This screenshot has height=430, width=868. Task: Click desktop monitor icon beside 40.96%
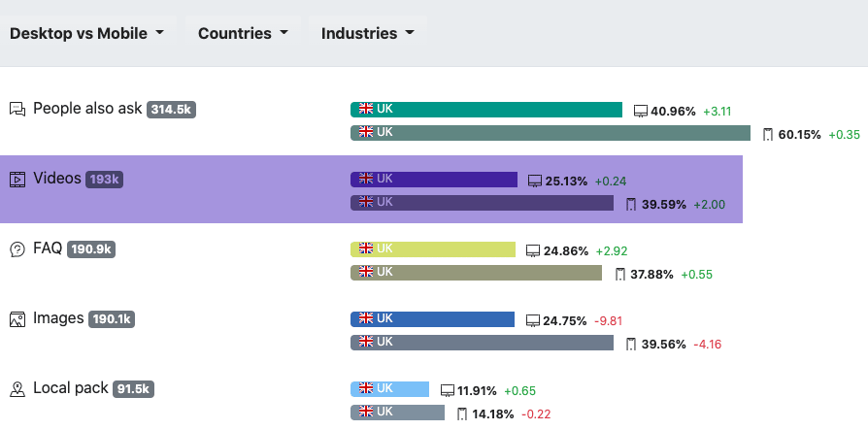(640, 111)
